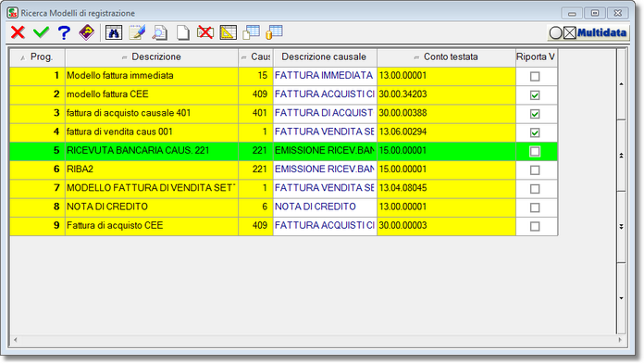Click the Riporta V column header
The image size is (644, 364).
(x=537, y=57)
